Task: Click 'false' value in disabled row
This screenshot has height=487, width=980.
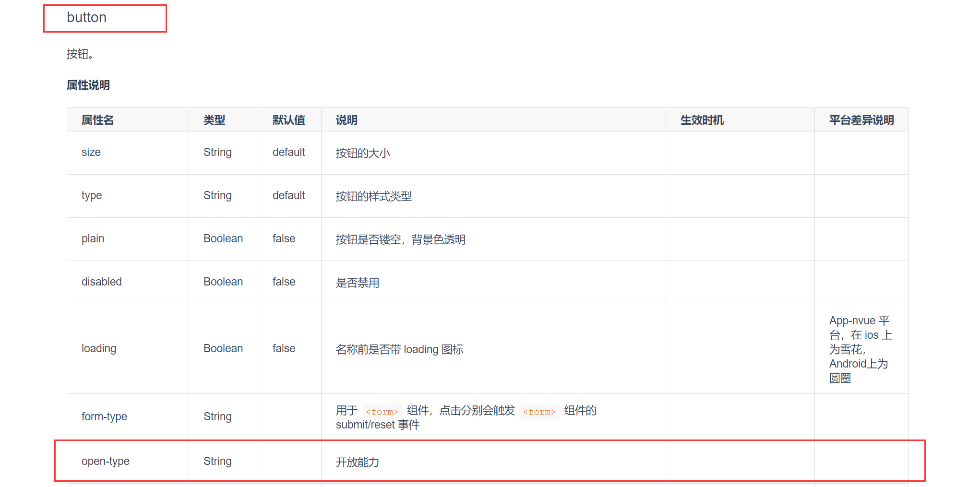Action: click(284, 282)
